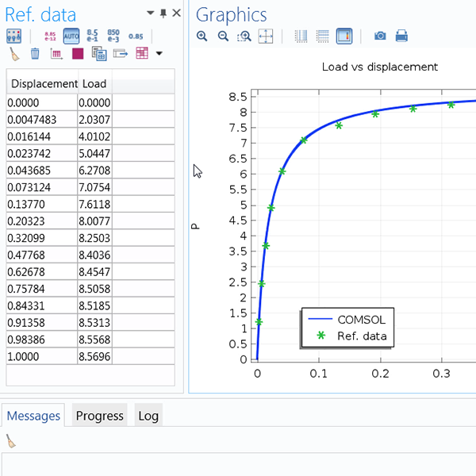Screen dimensions: 476x476
Task: Toggle x-axis log scale in Graphics
Action: 301,36
